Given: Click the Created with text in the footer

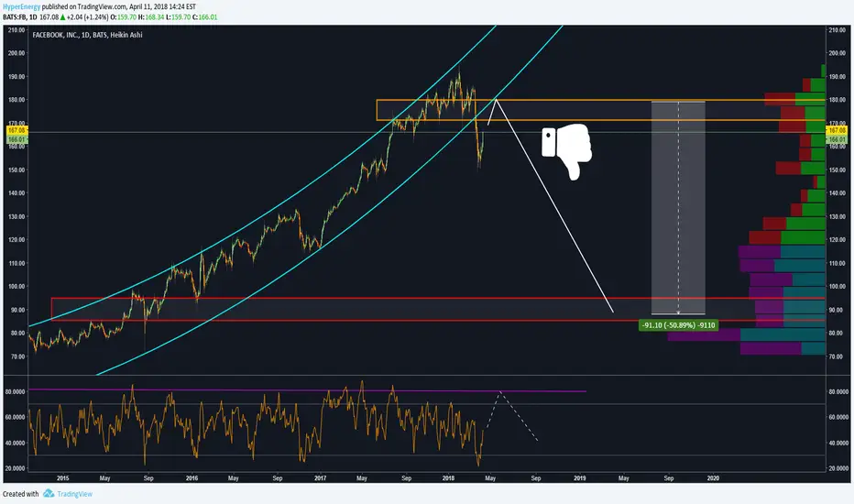Looking at the screenshot, I should (x=21, y=494).
